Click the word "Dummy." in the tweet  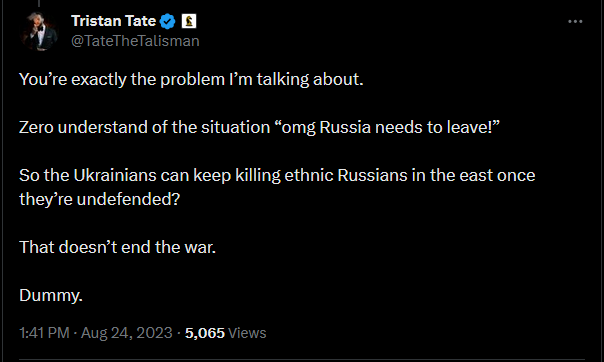(x=51, y=295)
